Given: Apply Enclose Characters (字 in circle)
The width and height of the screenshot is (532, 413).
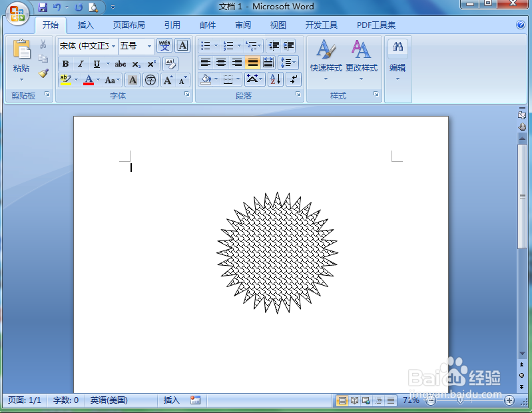Looking at the screenshot, I should click(x=150, y=80).
